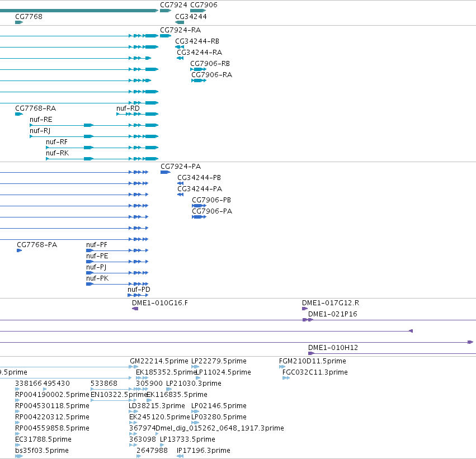Screen dimensions: 476x459
Task: Click protein label CG7906-PB
Action: coord(211,200)
